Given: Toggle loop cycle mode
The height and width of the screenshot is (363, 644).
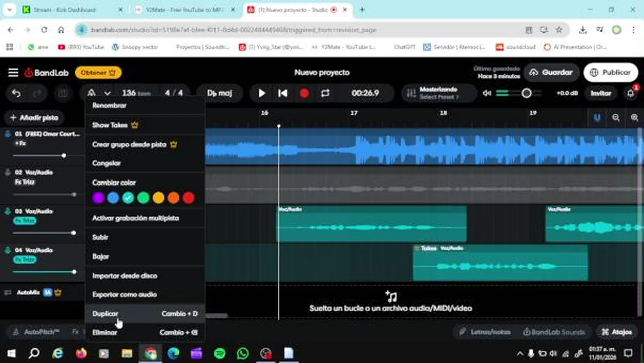Looking at the screenshot, I should [x=325, y=93].
